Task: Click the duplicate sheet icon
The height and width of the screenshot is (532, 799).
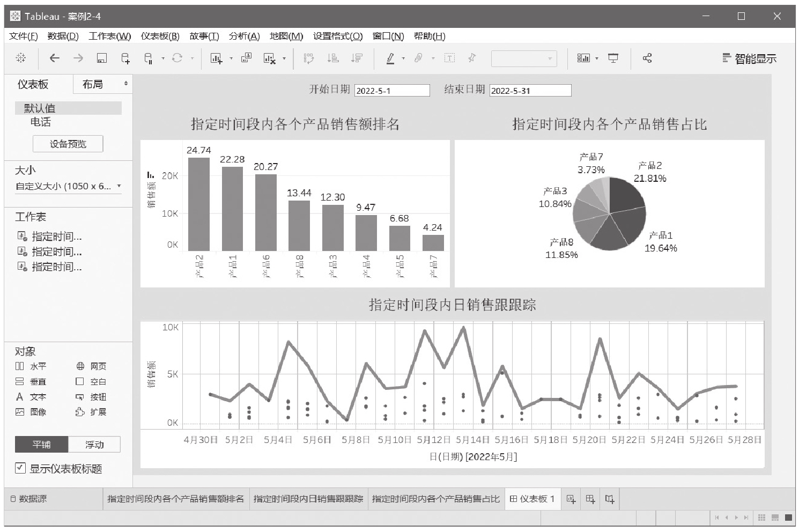Action: pos(246,58)
